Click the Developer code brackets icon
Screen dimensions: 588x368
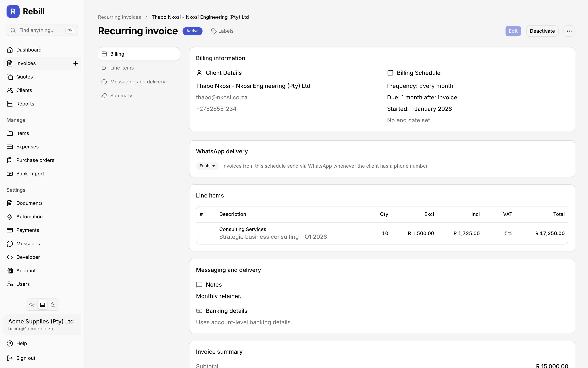click(x=10, y=257)
